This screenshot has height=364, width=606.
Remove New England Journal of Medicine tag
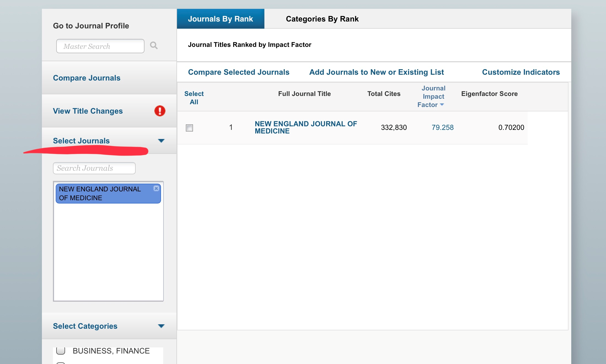point(156,188)
